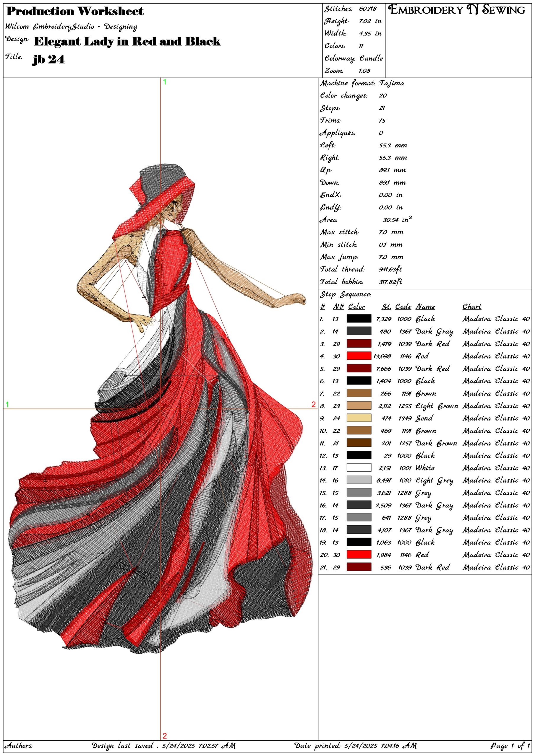This screenshot has width=535, height=756.
Task: Select stitch count 4,107 in stop row 18
Action: click(x=384, y=530)
